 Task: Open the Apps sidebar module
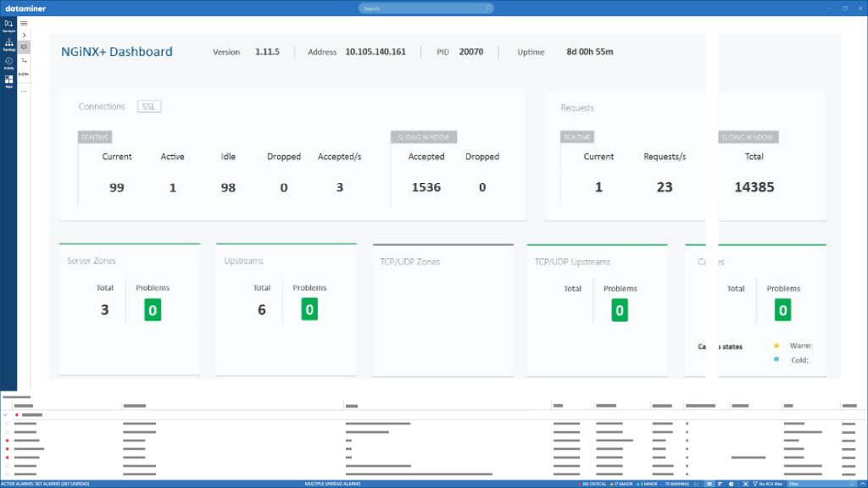tap(8, 81)
